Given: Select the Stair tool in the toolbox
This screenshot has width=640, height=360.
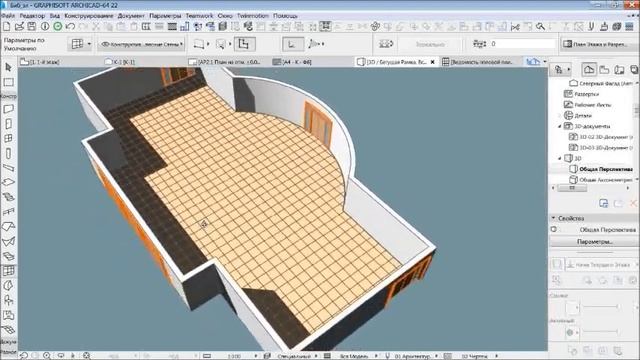Looking at the screenshot, I should click(8, 197).
